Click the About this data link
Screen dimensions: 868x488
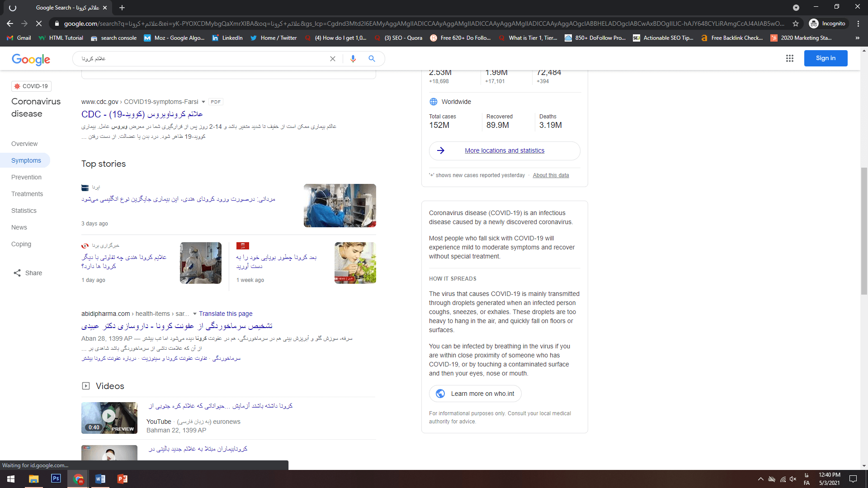pos(551,175)
